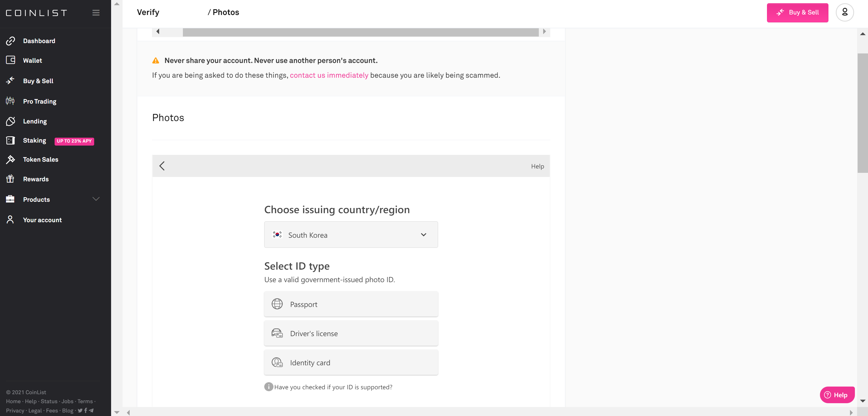The width and height of the screenshot is (868, 416).
Task: Click the user profile avatar icon
Action: [845, 13]
